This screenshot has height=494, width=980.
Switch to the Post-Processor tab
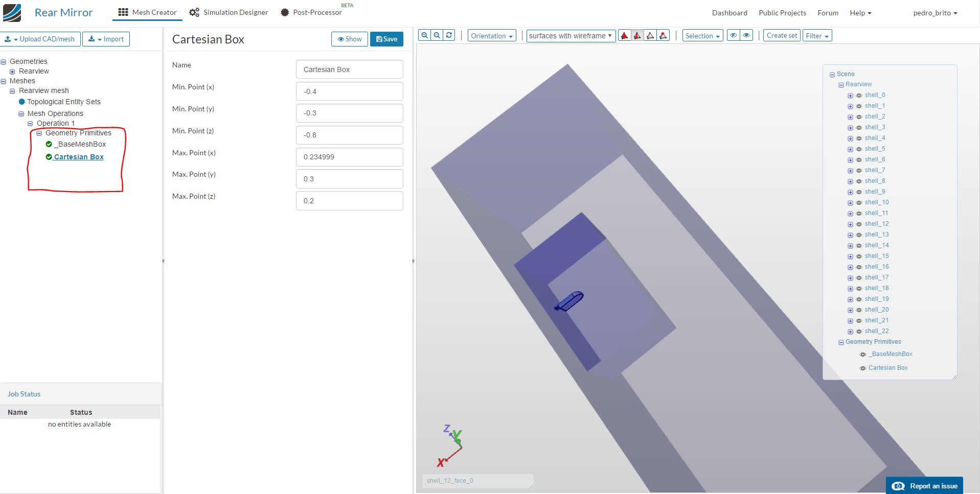coord(311,12)
